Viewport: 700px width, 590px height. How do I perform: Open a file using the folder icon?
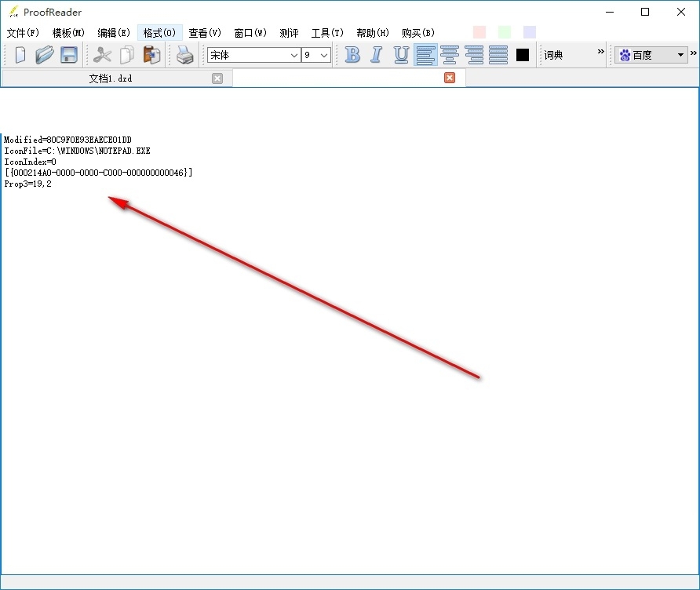pos(45,55)
